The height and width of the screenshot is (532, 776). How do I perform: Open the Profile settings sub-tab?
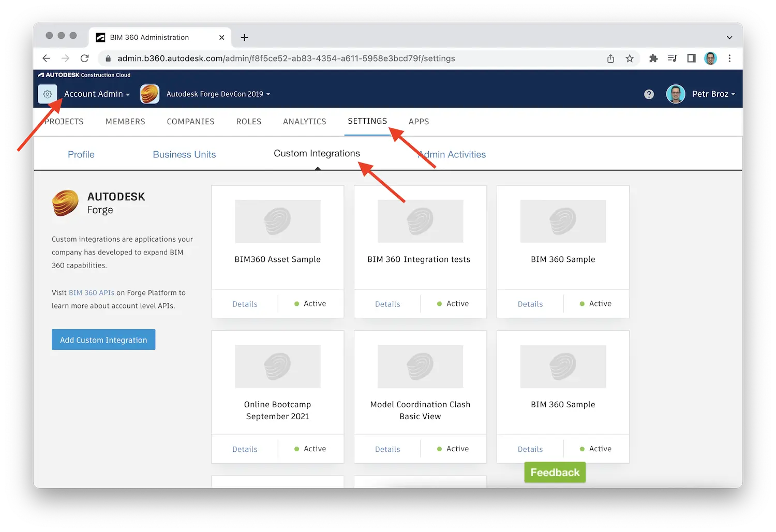[x=81, y=154]
